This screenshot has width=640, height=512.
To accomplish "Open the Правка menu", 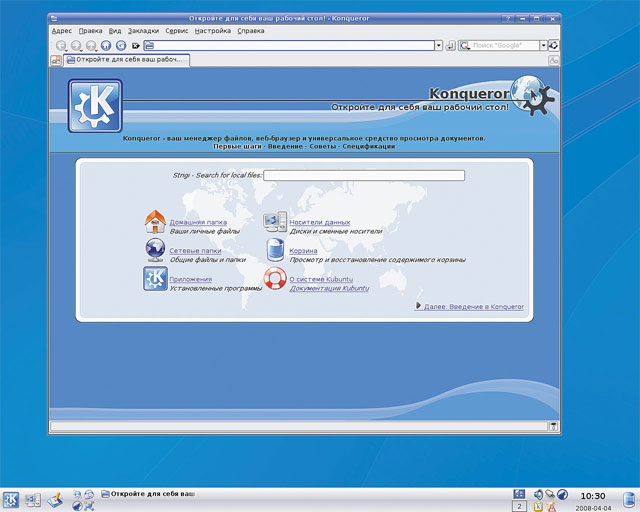I will point(90,31).
